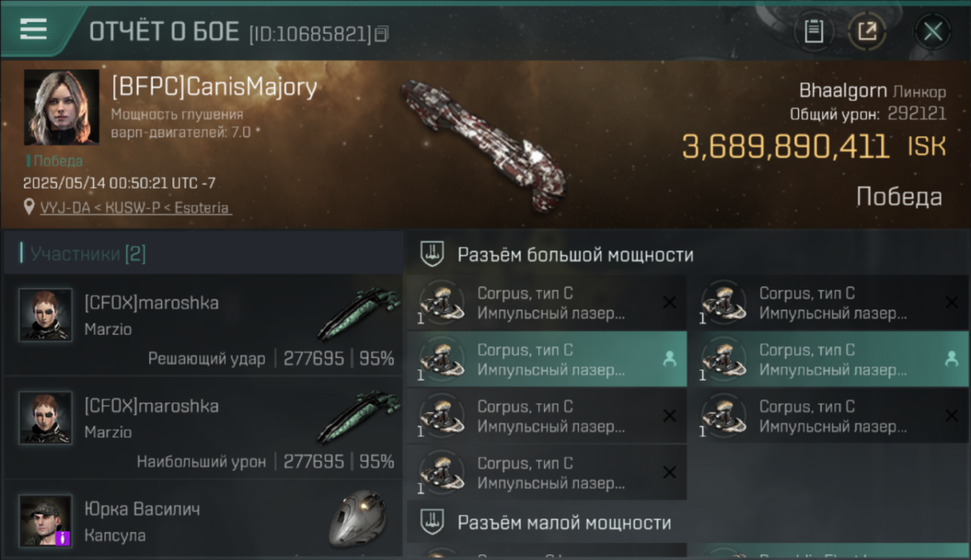Open first maroshka portrait with Решающий удар

[x=46, y=314]
